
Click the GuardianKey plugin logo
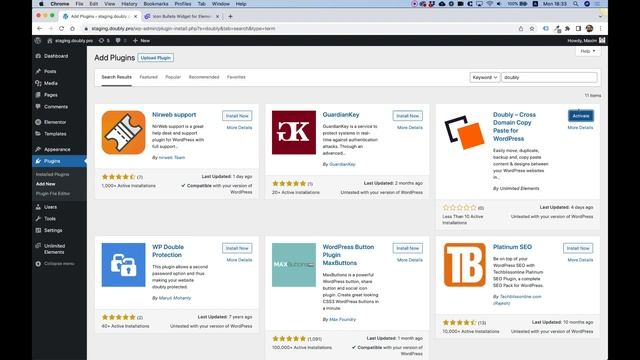tap(294, 133)
